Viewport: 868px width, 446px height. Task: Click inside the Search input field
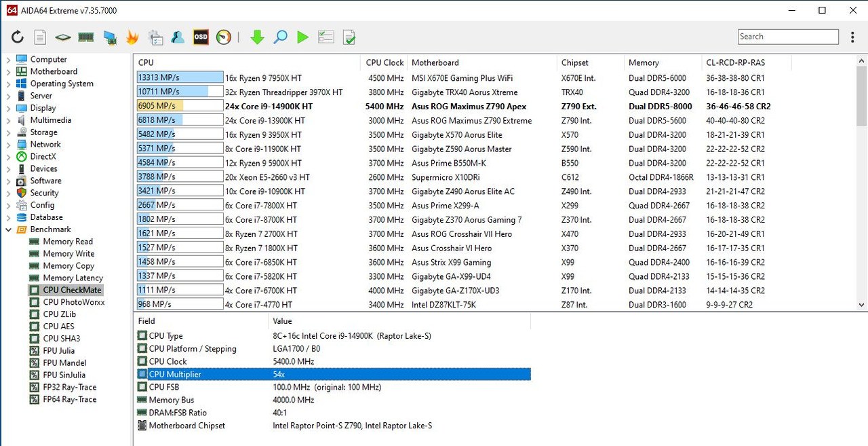click(x=788, y=37)
